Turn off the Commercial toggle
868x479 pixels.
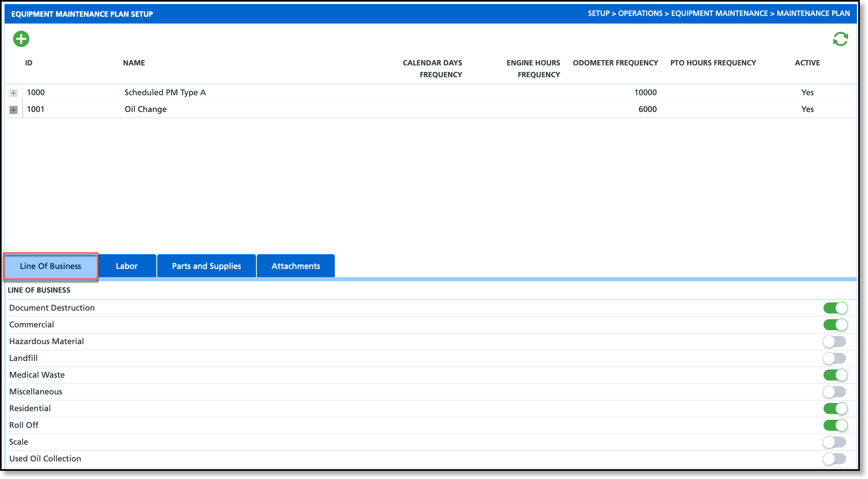[835, 325]
